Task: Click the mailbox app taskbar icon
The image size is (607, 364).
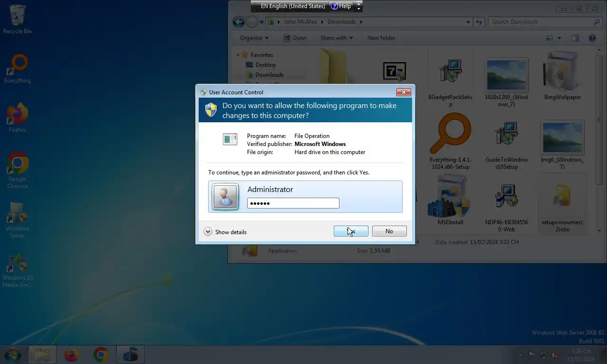Action: click(130, 355)
